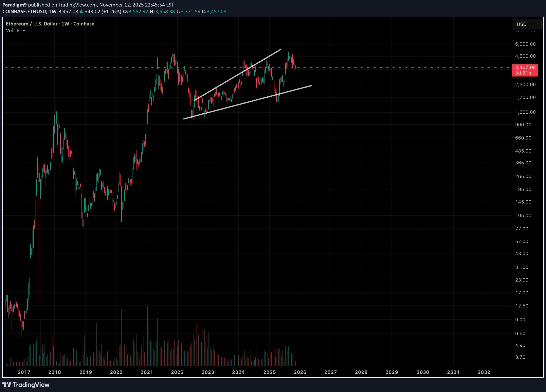Click the 3.70 price axis label
Screen dimensions: 546x392
(x=520, y=357)
